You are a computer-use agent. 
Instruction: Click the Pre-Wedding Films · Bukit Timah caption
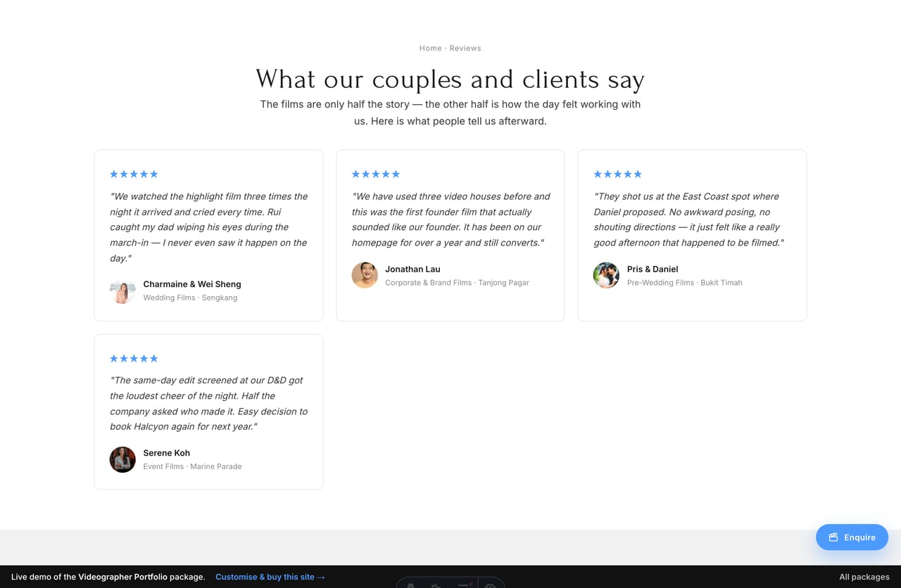(x=684, y=283)
